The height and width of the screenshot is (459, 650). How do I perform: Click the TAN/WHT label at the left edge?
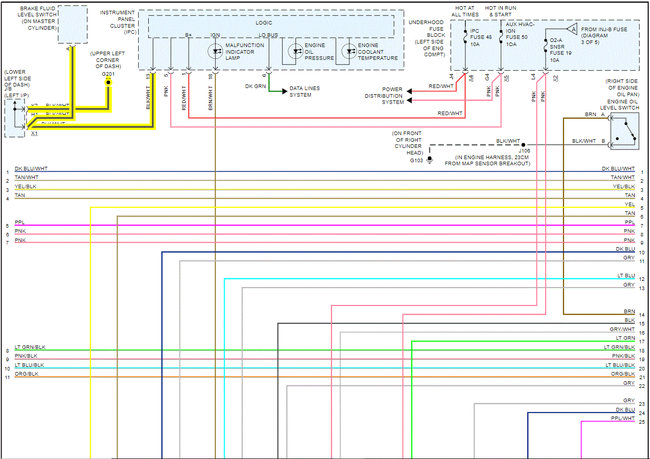pyautogui.click(x=27, y=177)
